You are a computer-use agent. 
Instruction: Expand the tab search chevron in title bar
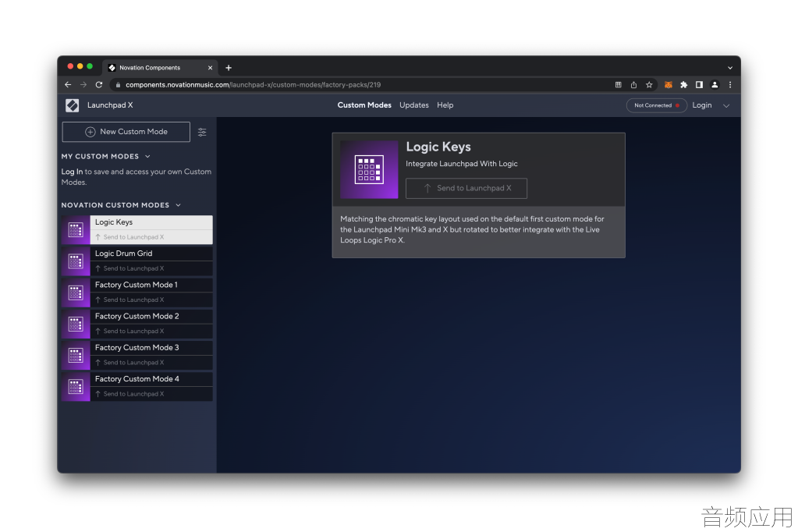[730, 68]
